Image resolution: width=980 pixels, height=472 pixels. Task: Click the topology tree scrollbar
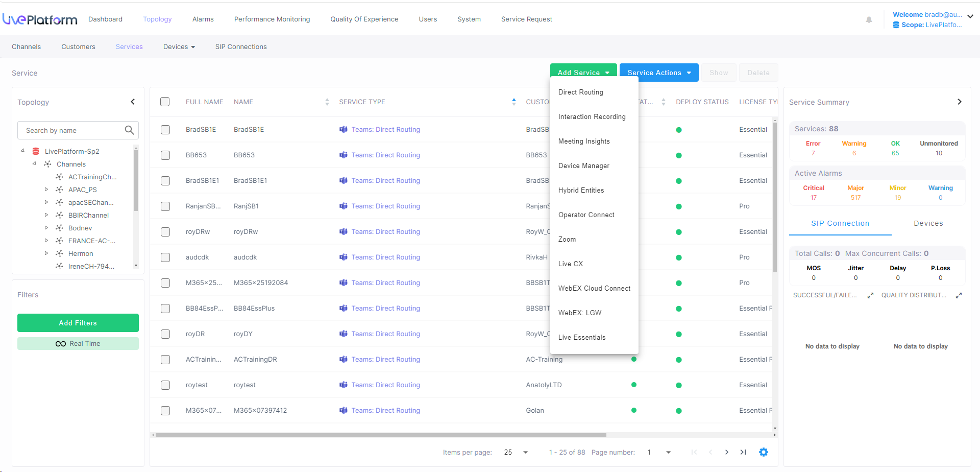tap(136, 181)
